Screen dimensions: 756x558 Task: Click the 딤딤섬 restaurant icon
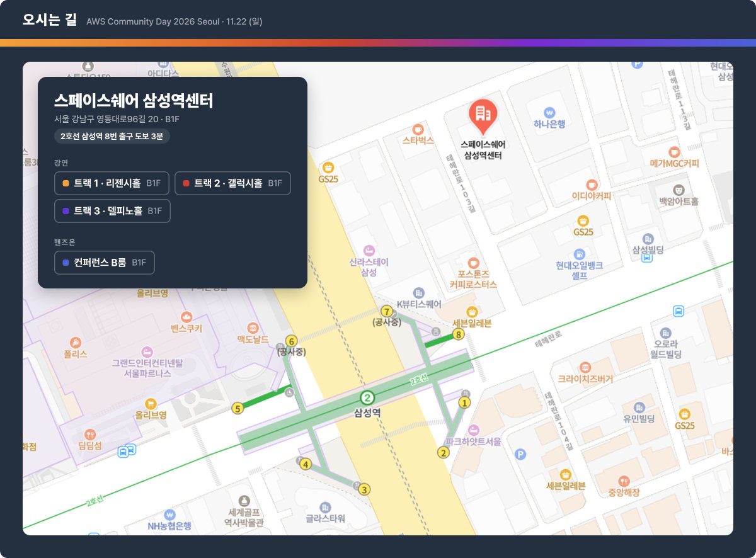pyautogui.click(x=90, y=435)
